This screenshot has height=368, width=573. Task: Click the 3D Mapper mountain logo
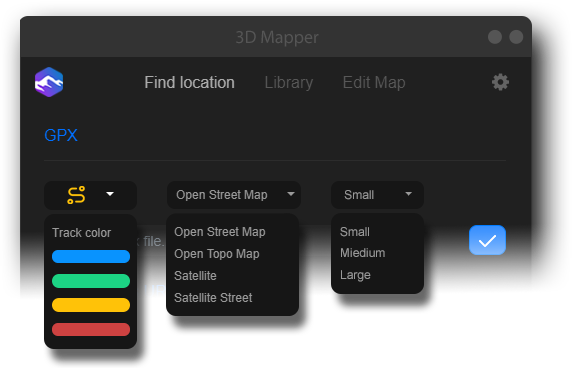pos(49,82)
